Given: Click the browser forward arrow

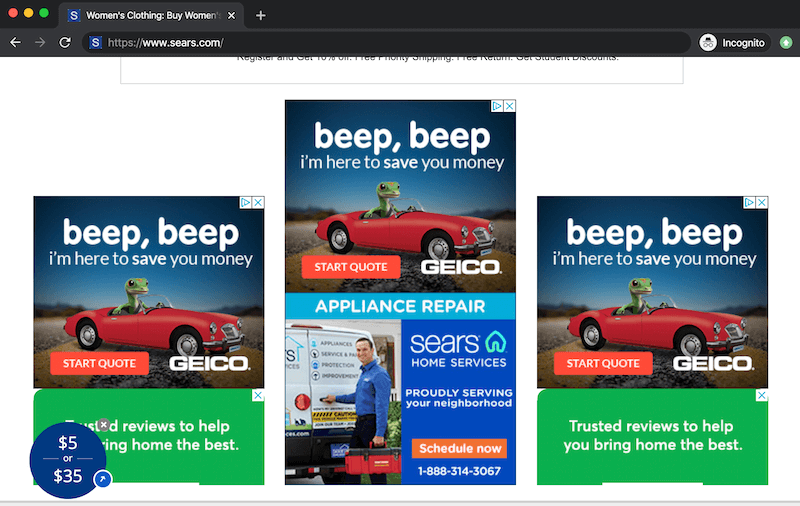Looking at the screenshot, I should 40,42.
